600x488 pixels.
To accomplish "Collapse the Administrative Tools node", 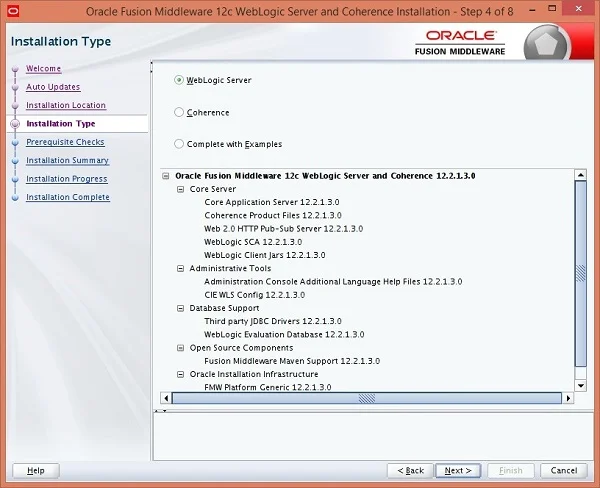I will [180, 269].
